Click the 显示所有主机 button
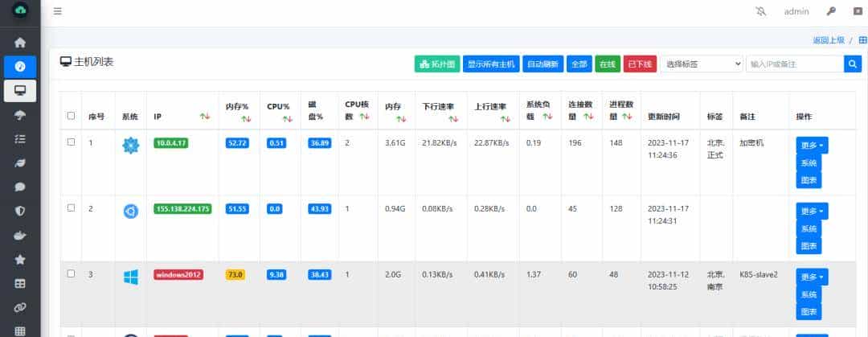This screenshot has height=337, width=868. [x=492, y=64]
